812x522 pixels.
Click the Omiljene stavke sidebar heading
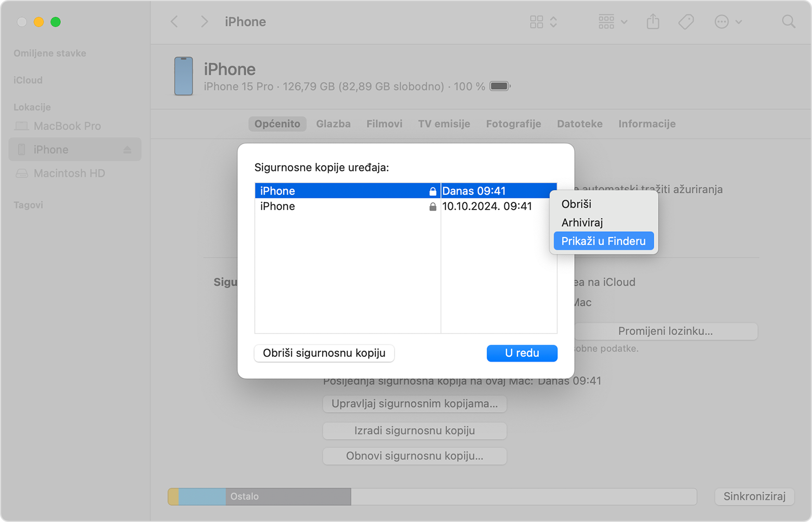pos(50,53)
